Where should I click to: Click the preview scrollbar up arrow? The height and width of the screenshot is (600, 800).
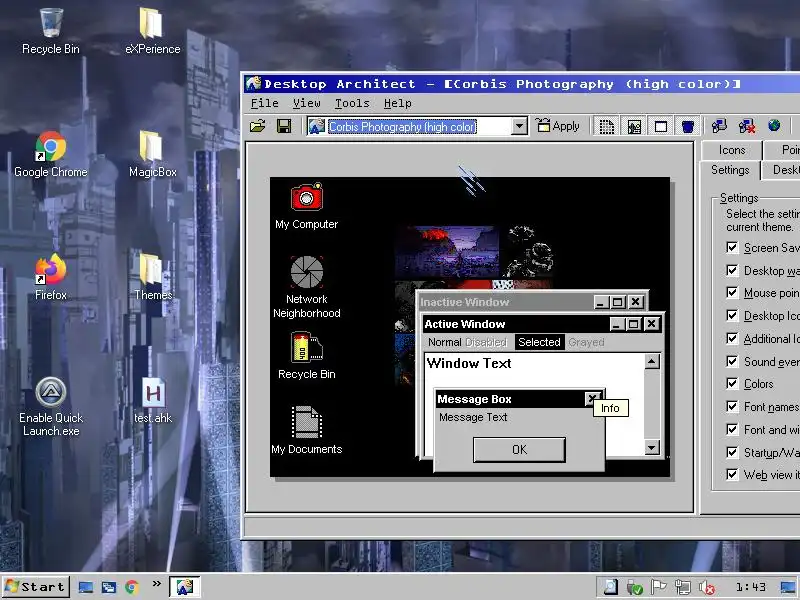[x=652, y=362]
